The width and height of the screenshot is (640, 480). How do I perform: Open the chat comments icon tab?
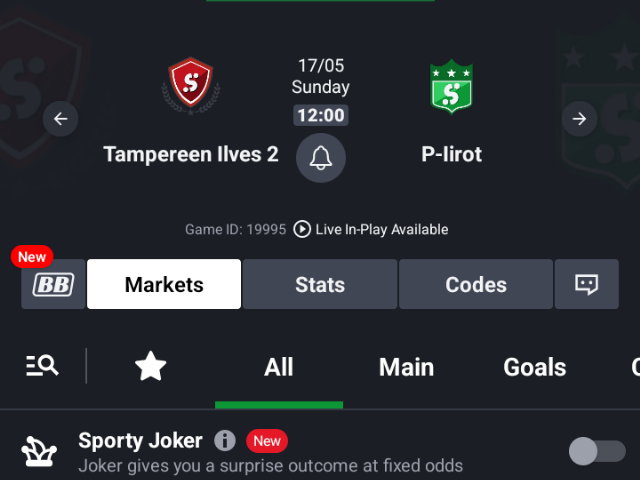coord(587,284)
